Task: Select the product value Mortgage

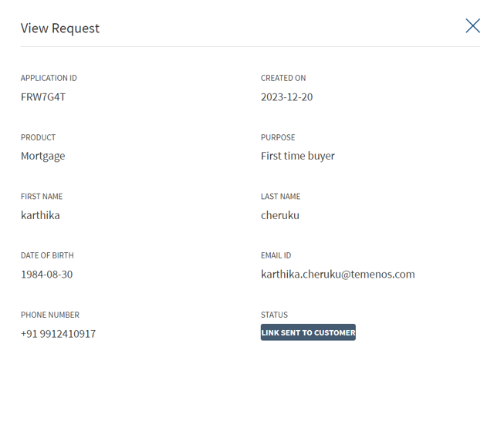Action: tap(42, 156)
